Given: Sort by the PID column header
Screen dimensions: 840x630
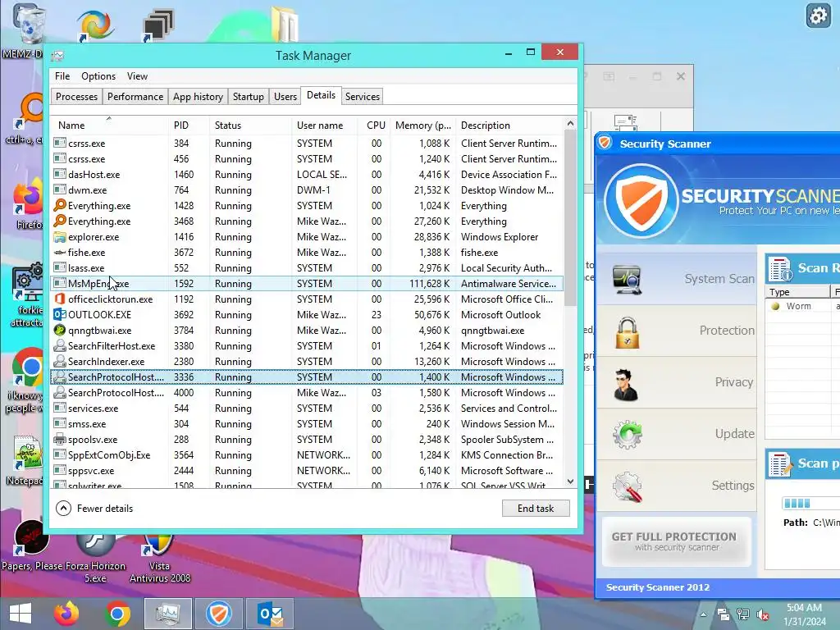Looking at the screenshot, I should coord(188,125).
